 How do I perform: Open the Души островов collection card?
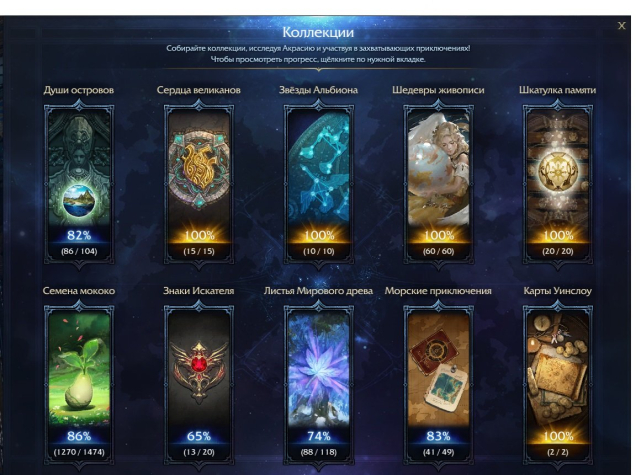tap(79, 185)
